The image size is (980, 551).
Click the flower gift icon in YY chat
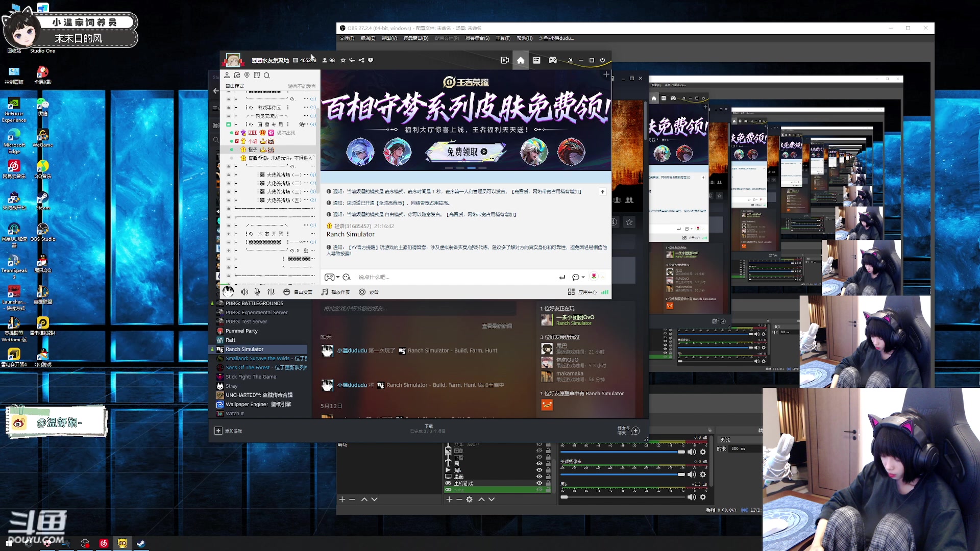(594, 277)
